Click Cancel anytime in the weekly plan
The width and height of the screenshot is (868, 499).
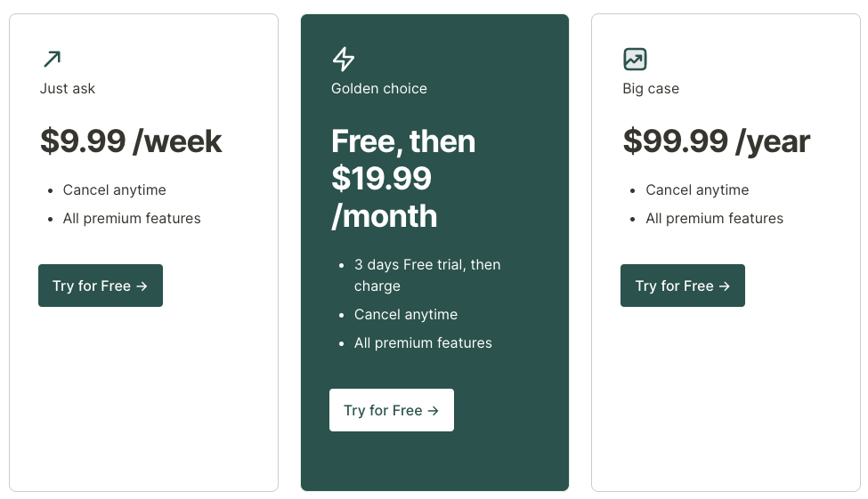click(x=115, y=189)
